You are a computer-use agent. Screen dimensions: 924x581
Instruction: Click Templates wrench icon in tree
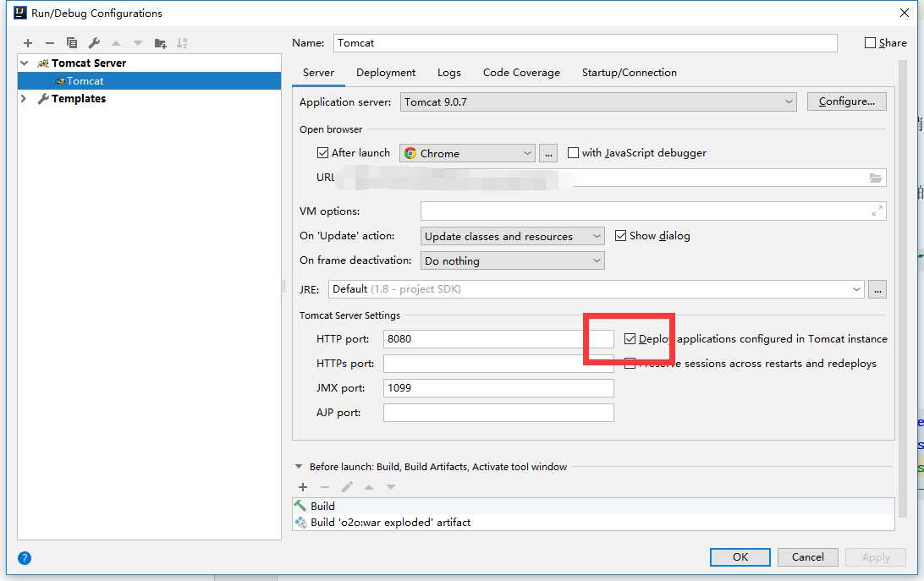[x=43, y=98]
